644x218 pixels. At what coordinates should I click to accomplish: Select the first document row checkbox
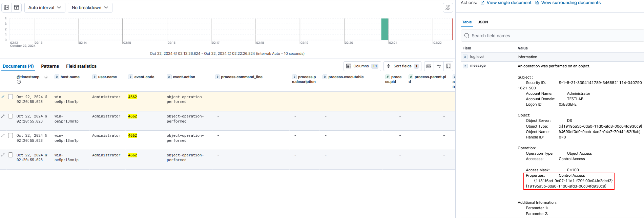tap(11, 97)
